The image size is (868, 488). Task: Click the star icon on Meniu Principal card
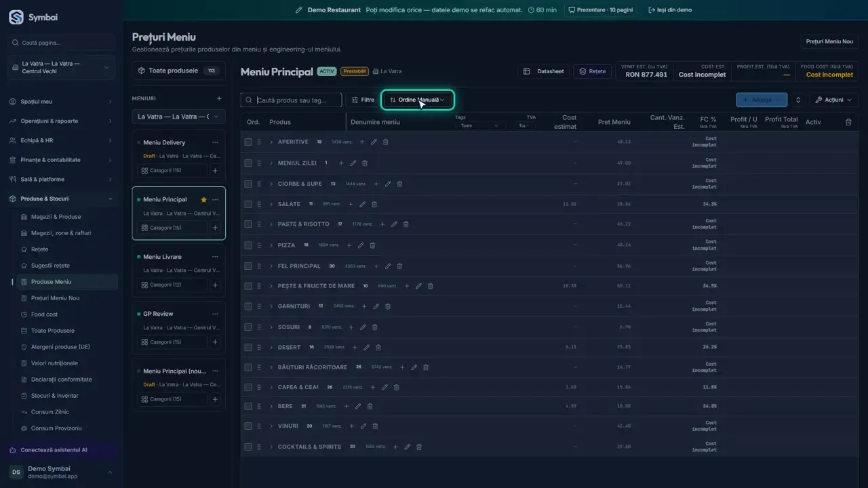(203, 200)
